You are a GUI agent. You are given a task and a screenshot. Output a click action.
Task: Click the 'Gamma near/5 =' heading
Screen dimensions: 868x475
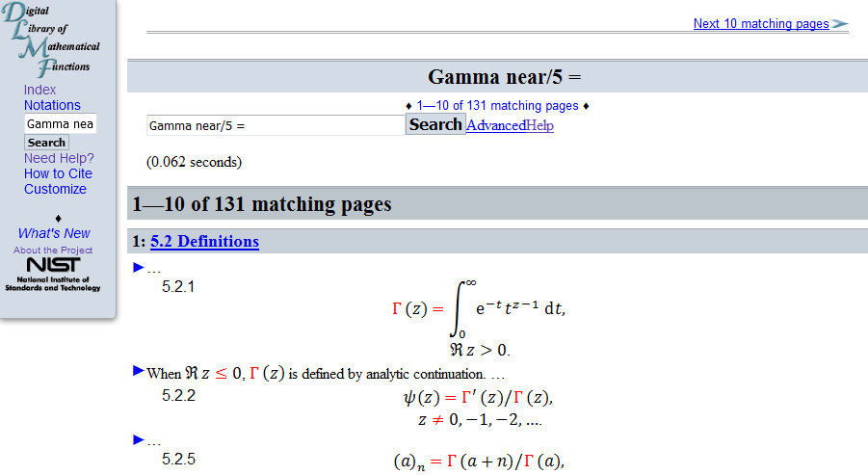click(504, 77)
